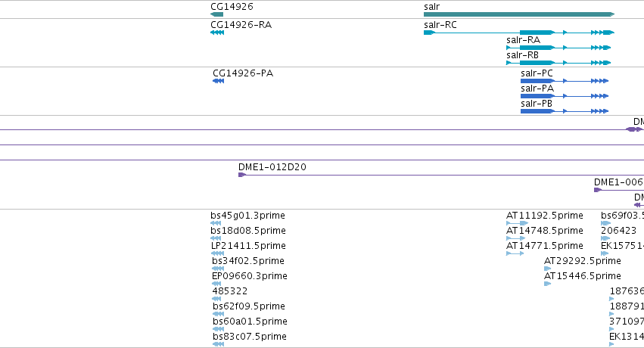Select the salr gene bar
The image size is (644, 348).
519,14
